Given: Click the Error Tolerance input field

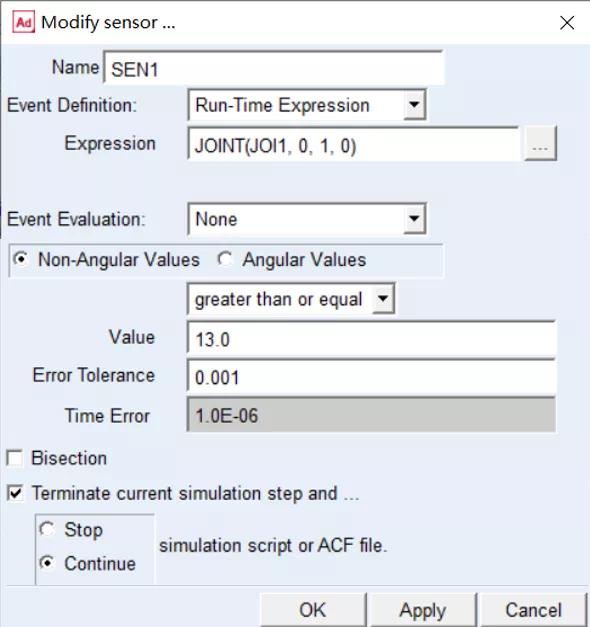Looking at the screenshot, I should pos(371,377).
